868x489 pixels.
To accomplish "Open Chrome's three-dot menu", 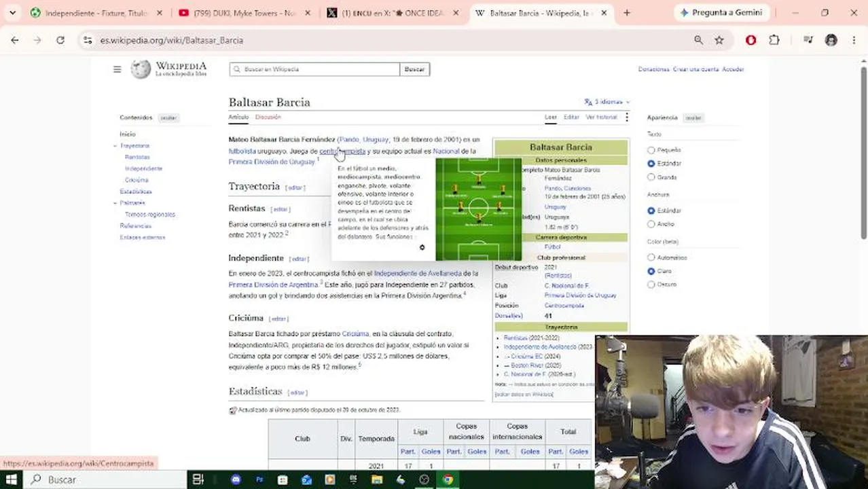I will (854, 40).
